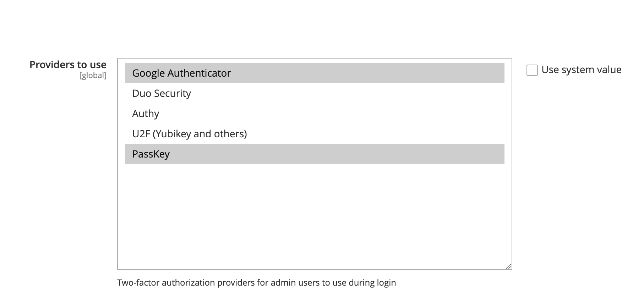Select Duo Security as a provider
644x303 pixels.
pyautogui.click(x=162, y=93)
